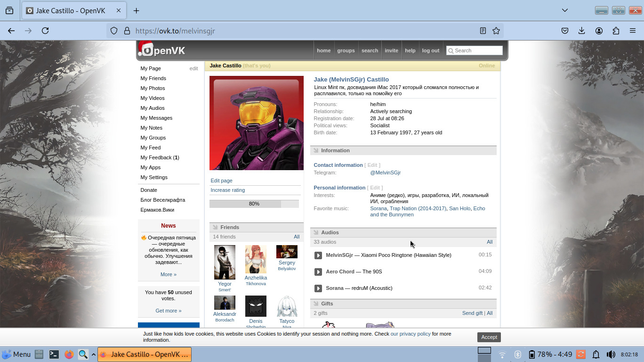Open the Firefox account icon
Viewport: 644px width, 362px height.
(x=599, y=31)
